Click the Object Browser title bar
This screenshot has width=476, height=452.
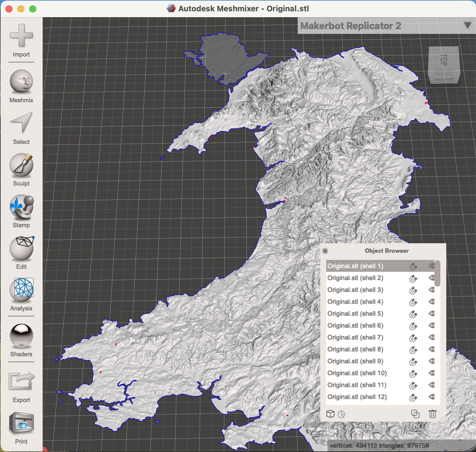pyautogui.click(x=387, y=251)
